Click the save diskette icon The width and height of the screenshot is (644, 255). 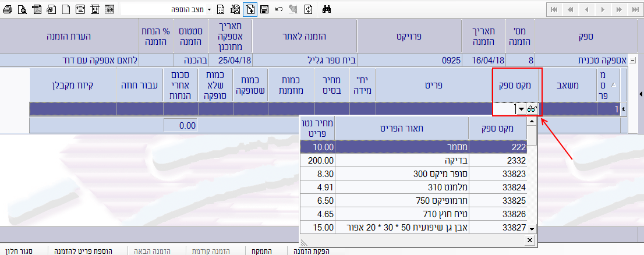[264, 10]
